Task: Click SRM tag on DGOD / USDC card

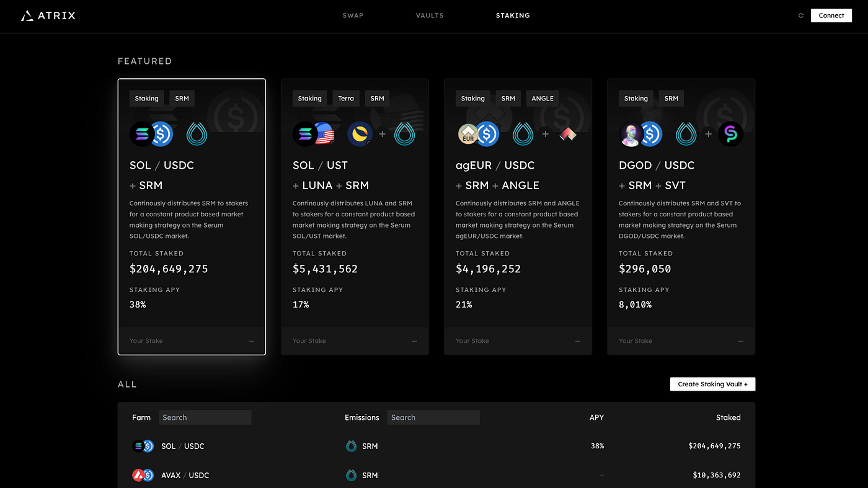Action: (x=671, y=98)
